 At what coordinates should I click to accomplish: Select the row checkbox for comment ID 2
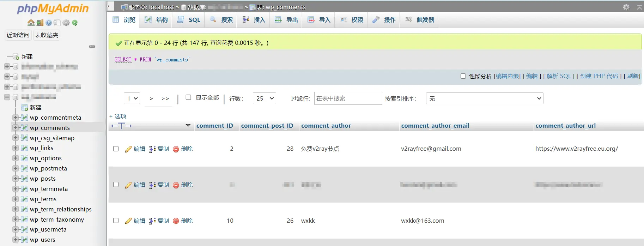coord(116,149)
